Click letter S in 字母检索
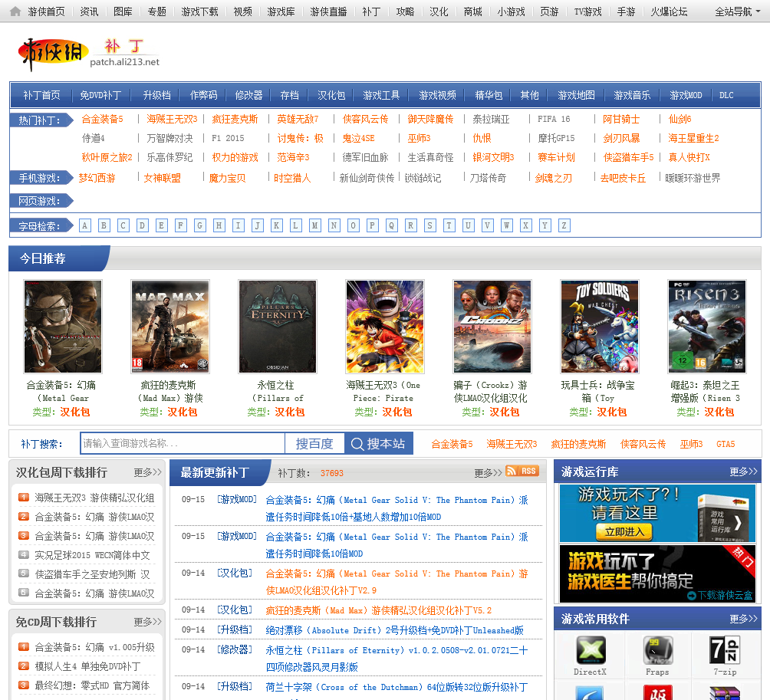770x700 pixels. (x=429, y=225)
